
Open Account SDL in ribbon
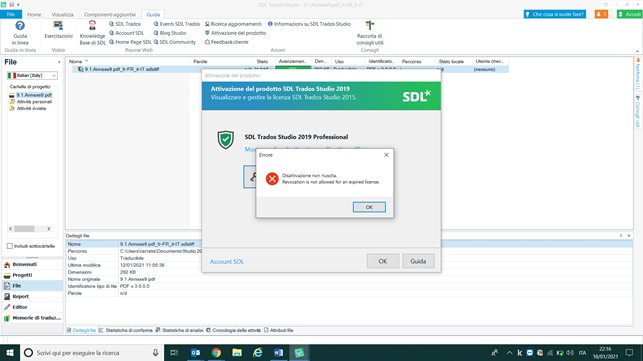point(126,33)
